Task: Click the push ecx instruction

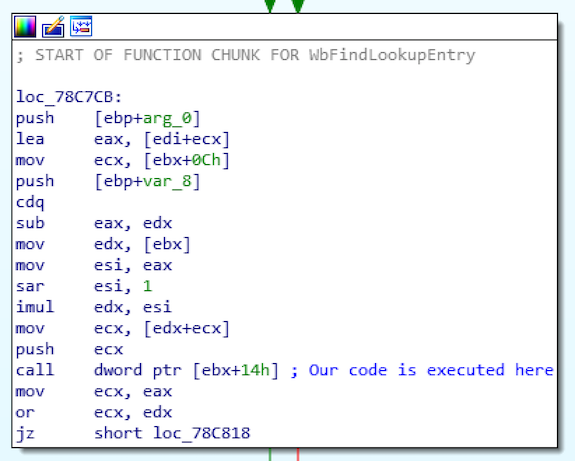Action: coord(70,349)
